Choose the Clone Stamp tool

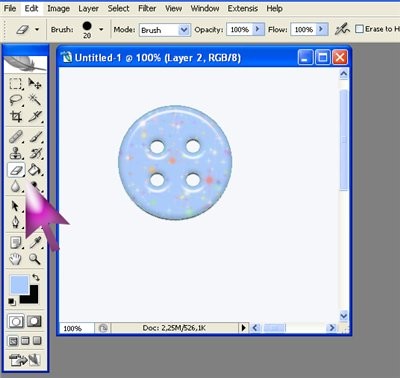point(15,153)
